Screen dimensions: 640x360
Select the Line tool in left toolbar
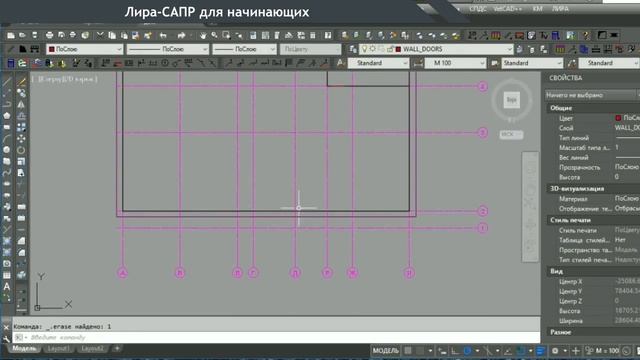[7, 82]
